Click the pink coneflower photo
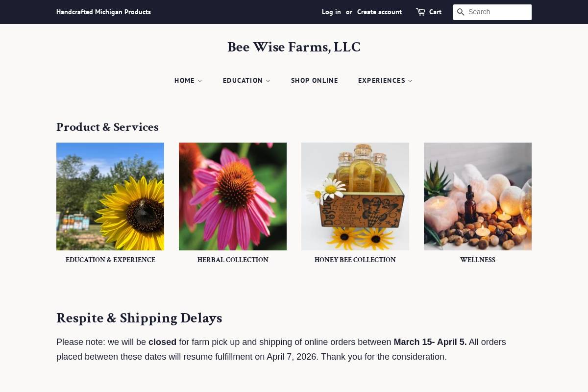 click(x=233, y=196)
